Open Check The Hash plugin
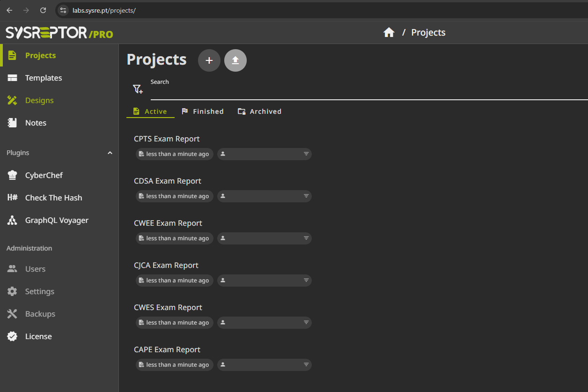Viewport: 588px width, 392px height. pos(53,198)
